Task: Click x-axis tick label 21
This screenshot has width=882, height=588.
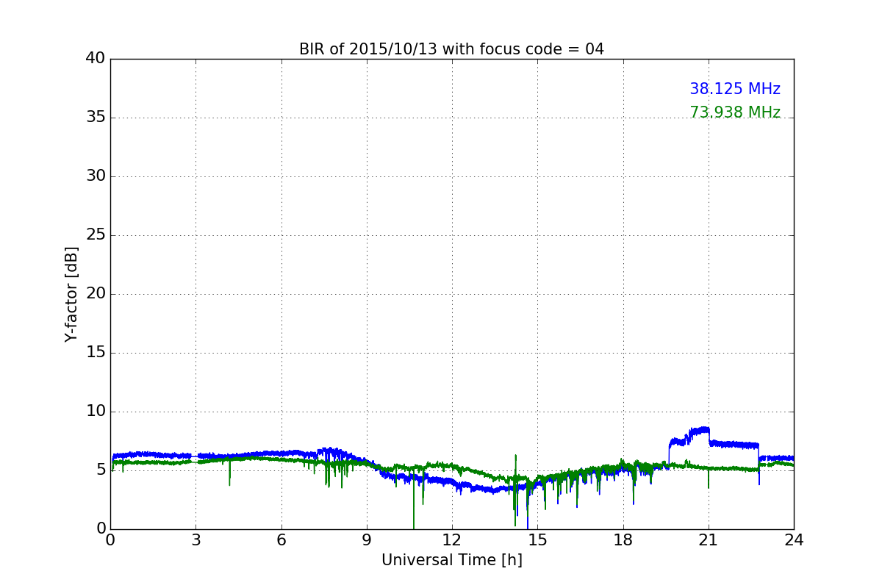Action: click(709, 540)
